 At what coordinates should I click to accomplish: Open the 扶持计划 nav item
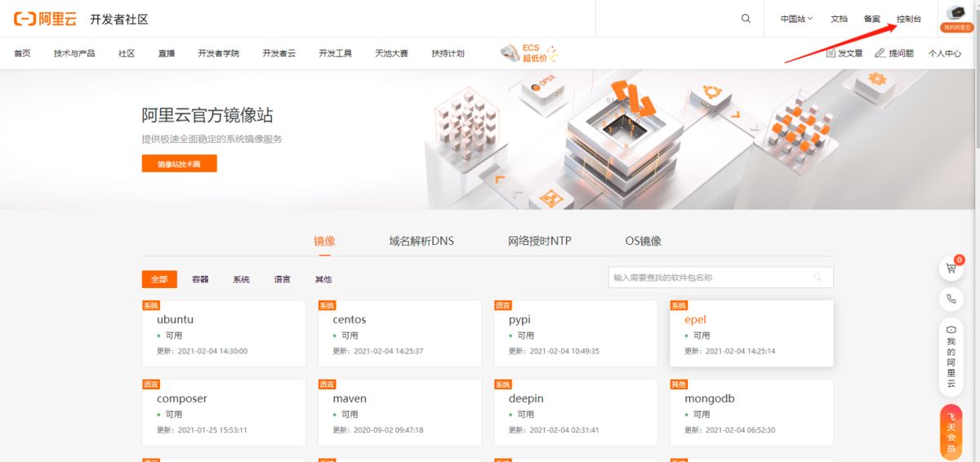[448, 53]
